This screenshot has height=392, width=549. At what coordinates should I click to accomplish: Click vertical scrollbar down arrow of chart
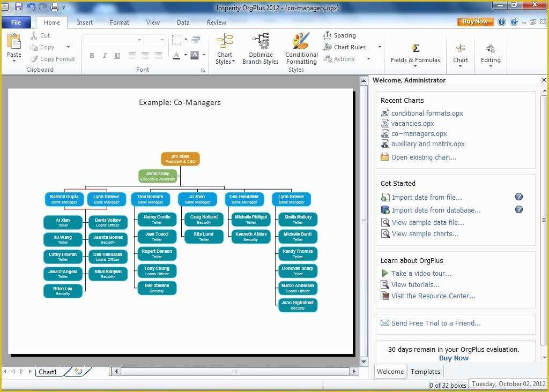[x=364, y=361]
